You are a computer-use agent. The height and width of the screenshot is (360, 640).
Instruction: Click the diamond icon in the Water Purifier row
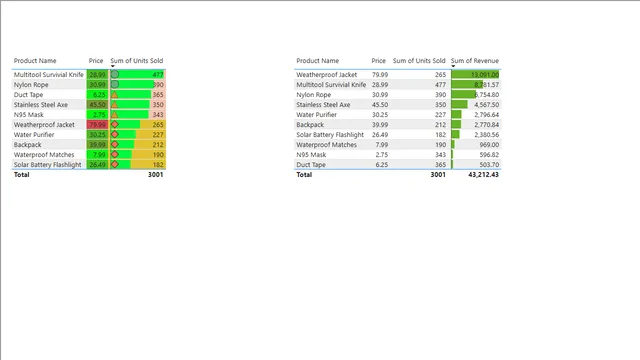click(115, 134)
